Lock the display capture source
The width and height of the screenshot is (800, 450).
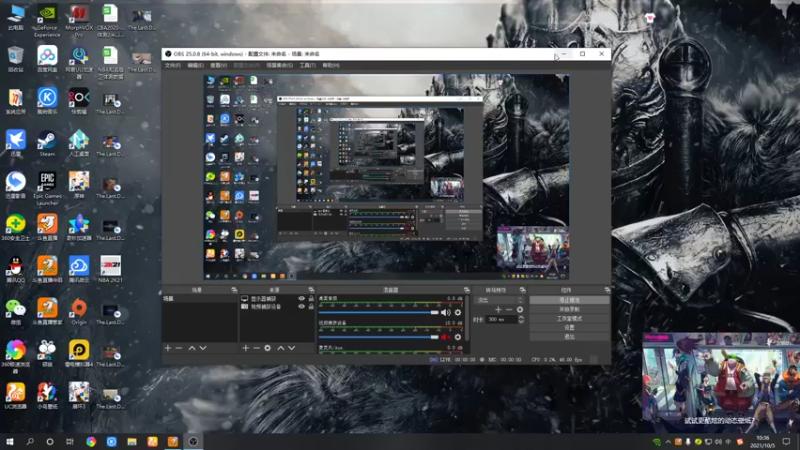311,298
